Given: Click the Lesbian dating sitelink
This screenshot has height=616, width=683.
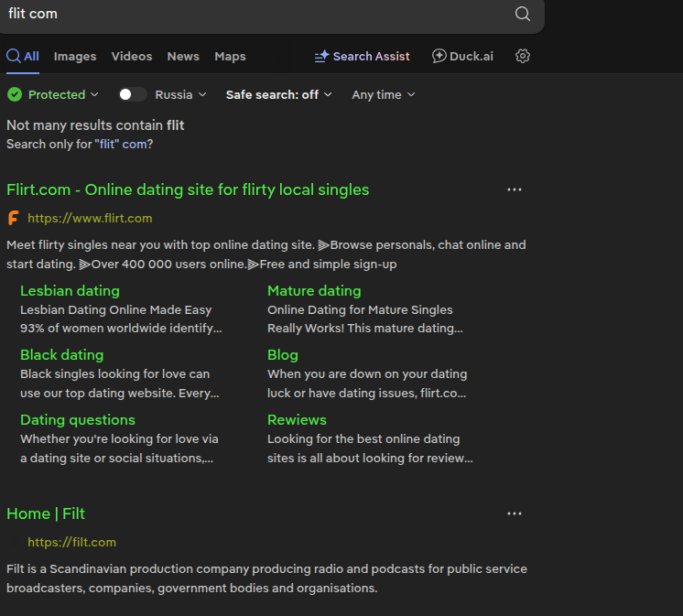Looking at the screenshot, I should tap(70, 290).
